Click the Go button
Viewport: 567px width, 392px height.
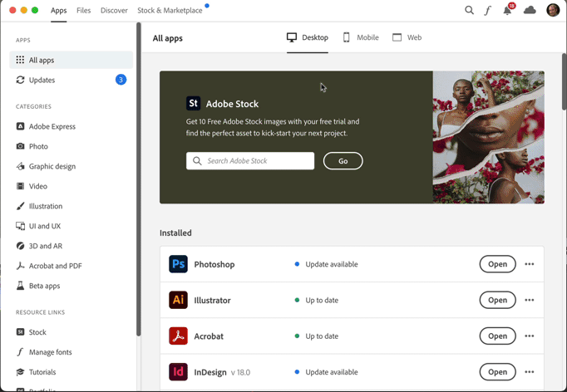(x=343, y=161)
